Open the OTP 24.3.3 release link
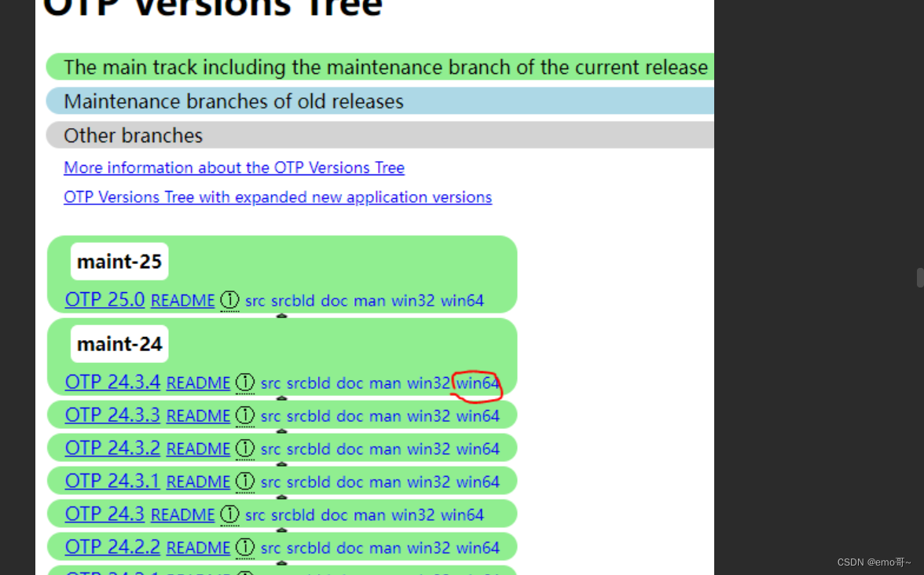This screenshot has height=575, width=924. pyautogui.click(x=112, y=416)
